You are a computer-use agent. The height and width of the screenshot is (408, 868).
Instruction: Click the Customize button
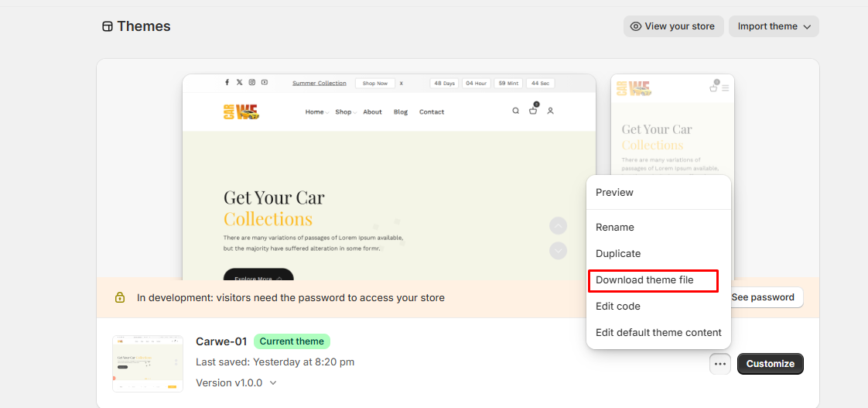click(x=770, y=364)
